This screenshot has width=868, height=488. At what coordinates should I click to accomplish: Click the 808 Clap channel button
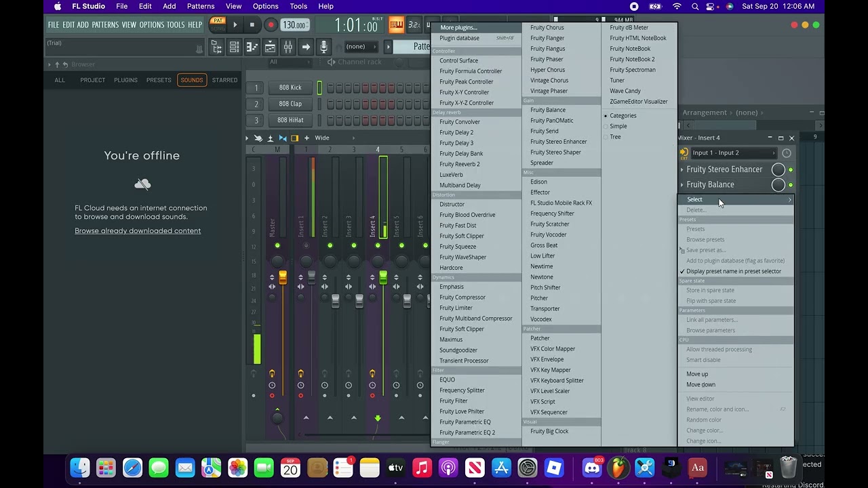click(x=290, y=104)
